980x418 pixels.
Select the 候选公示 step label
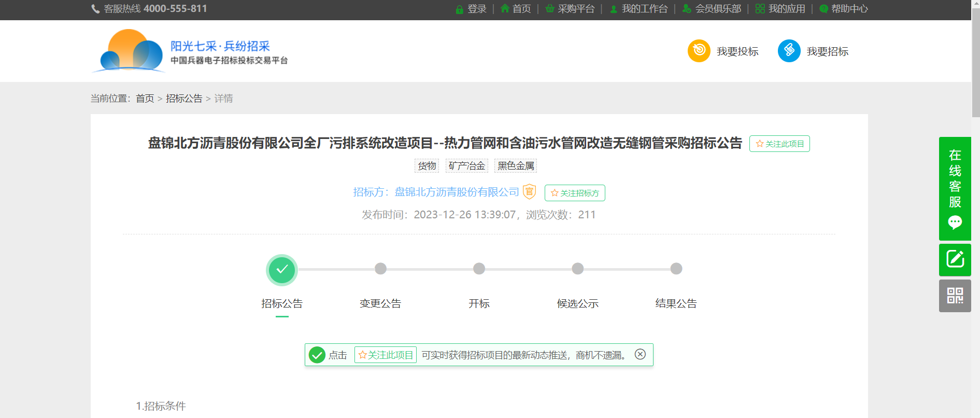[x=577, y=303]
